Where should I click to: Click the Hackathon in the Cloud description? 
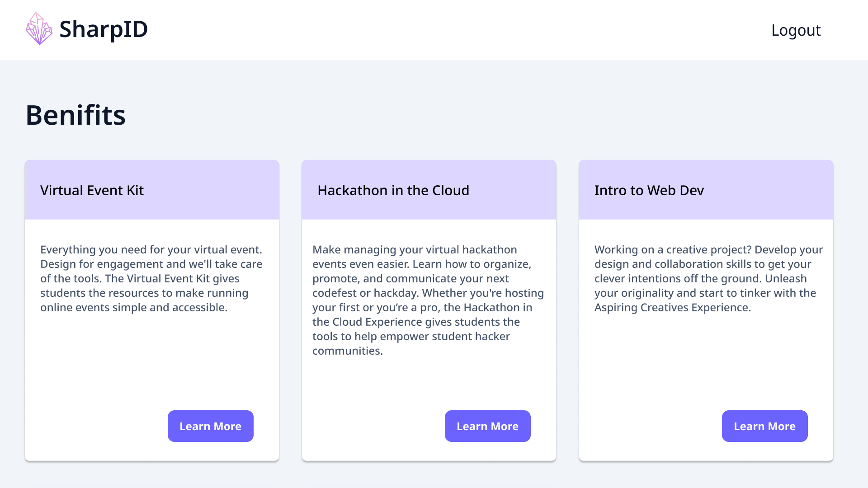pos(428,300)
